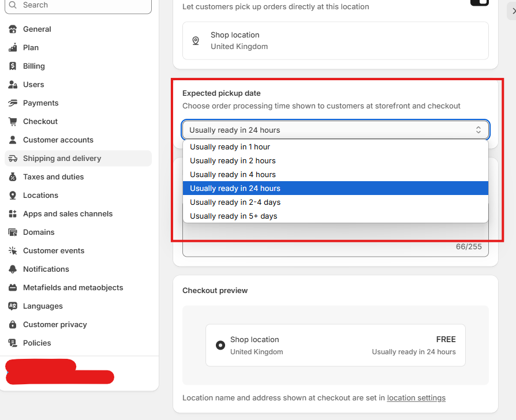Click the Billing dollar icon

pyautogui.click(x=13, y=66)
